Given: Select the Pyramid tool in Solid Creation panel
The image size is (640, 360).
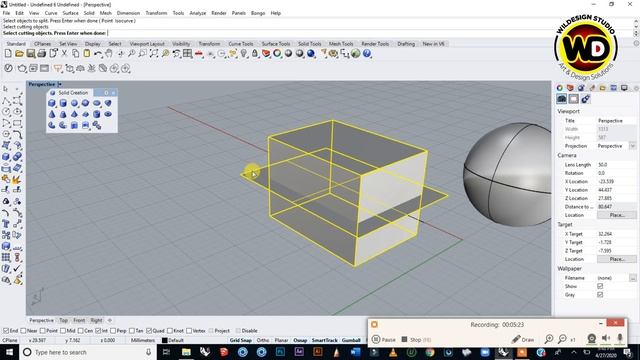Looking at the screenshot, I should (74, 114).
